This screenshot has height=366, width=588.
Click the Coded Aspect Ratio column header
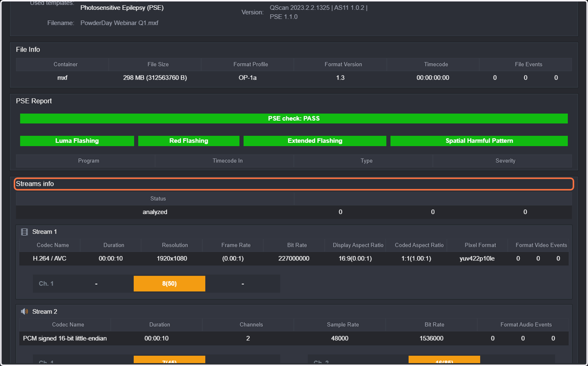tap(419, 245)
